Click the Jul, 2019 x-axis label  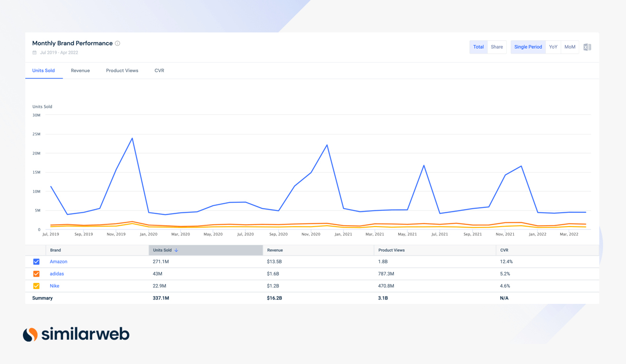pos(51,234)
